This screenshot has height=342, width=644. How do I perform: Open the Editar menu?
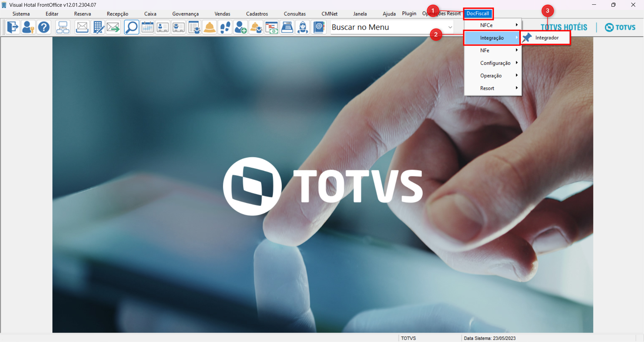(x=52, y=14)
